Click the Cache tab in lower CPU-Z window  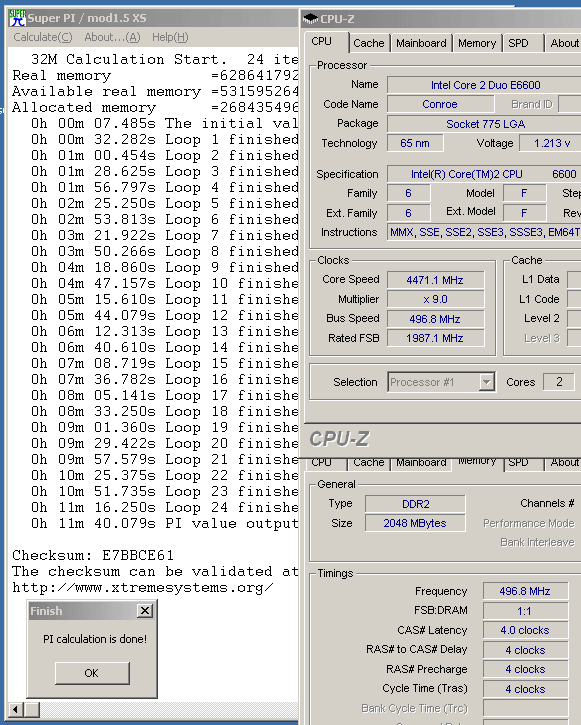click(369, 463)
